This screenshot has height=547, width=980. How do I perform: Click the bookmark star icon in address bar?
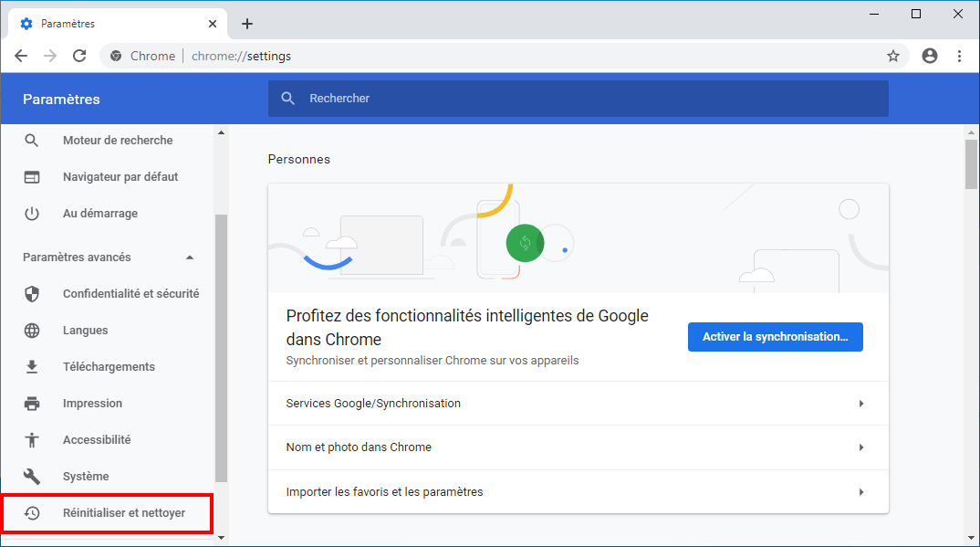pos(893,56)
